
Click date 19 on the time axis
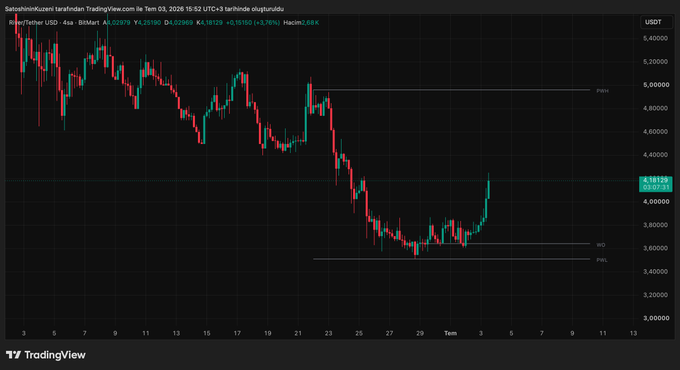pos(268,333)
